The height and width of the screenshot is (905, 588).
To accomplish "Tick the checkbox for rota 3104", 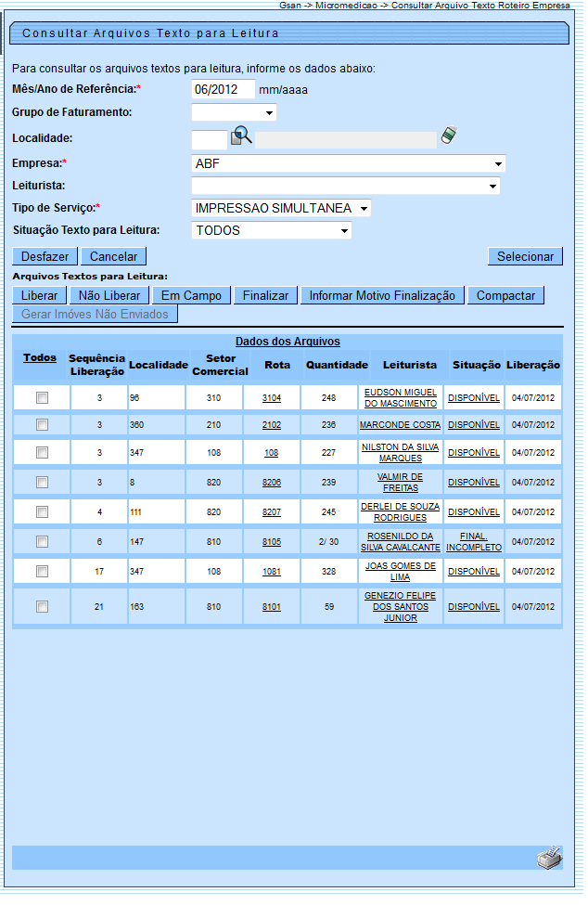I will tap(42, 397).
